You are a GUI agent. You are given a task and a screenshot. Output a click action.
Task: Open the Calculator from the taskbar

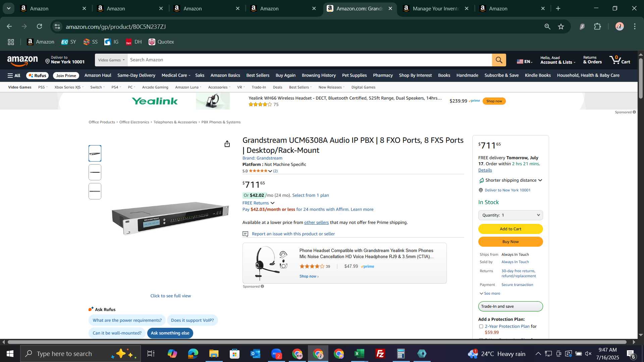tap(401, 354)
